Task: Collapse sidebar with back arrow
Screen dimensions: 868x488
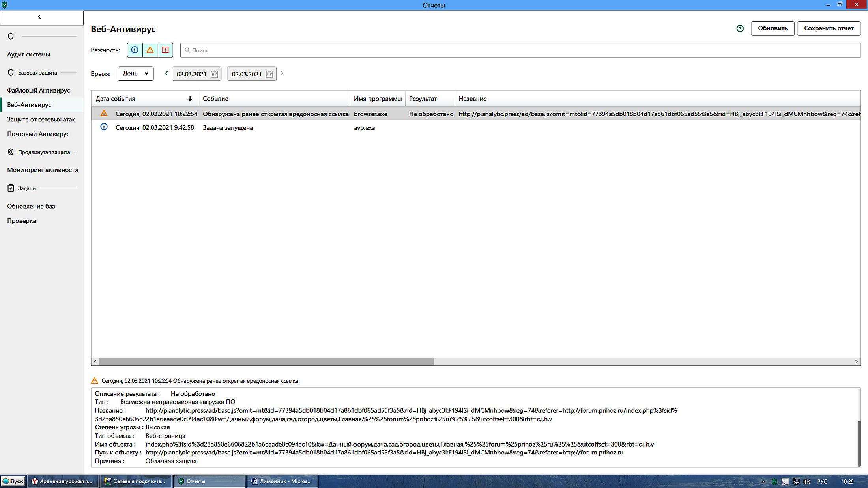Action: pos(39,17)
